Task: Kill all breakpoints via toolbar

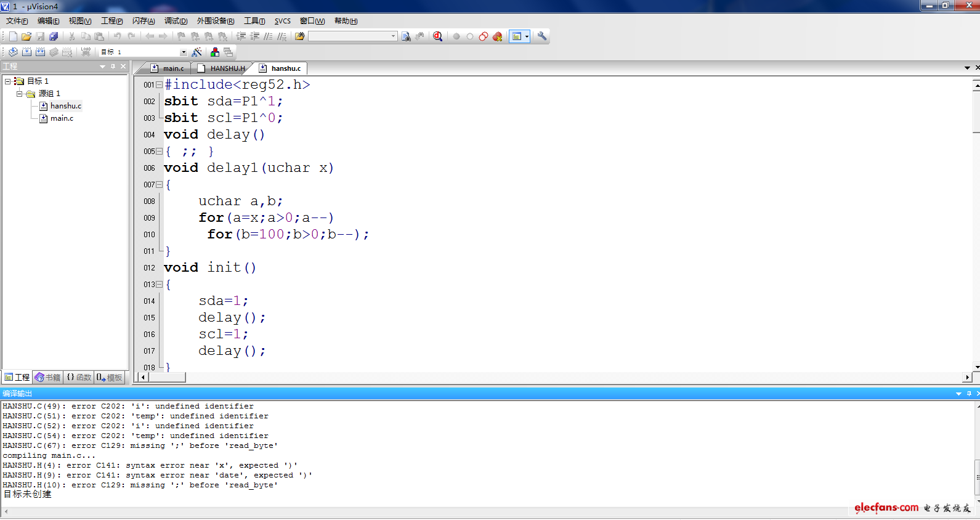Action: 497,36
